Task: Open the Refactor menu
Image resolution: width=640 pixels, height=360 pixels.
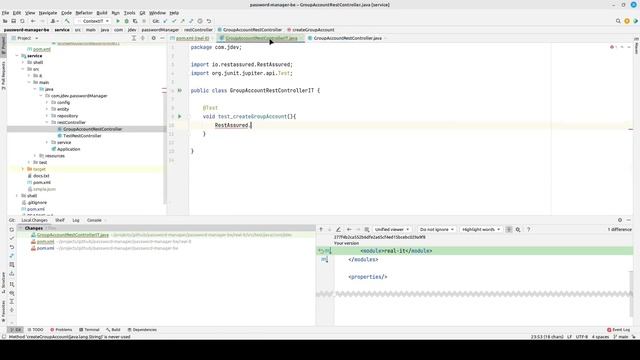Action: click(84, 13)
